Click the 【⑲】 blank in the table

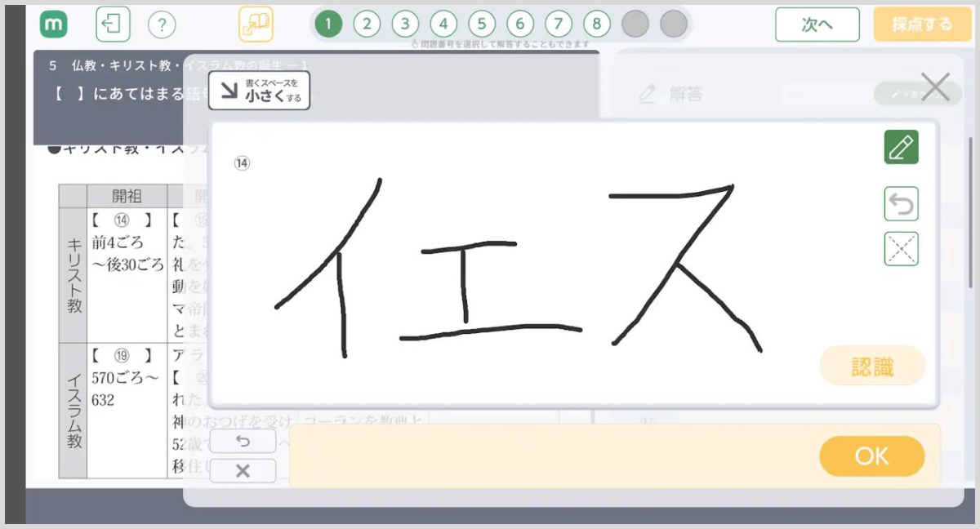(x=122, y=356)
